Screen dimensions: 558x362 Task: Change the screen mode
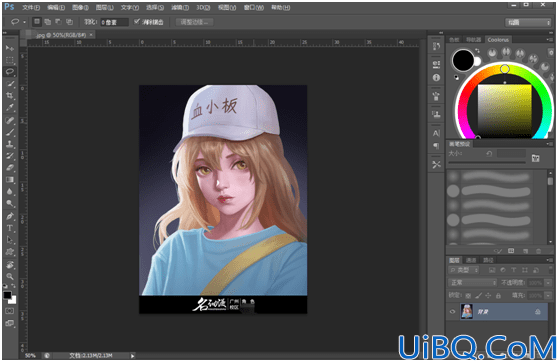tap(10, 323)
